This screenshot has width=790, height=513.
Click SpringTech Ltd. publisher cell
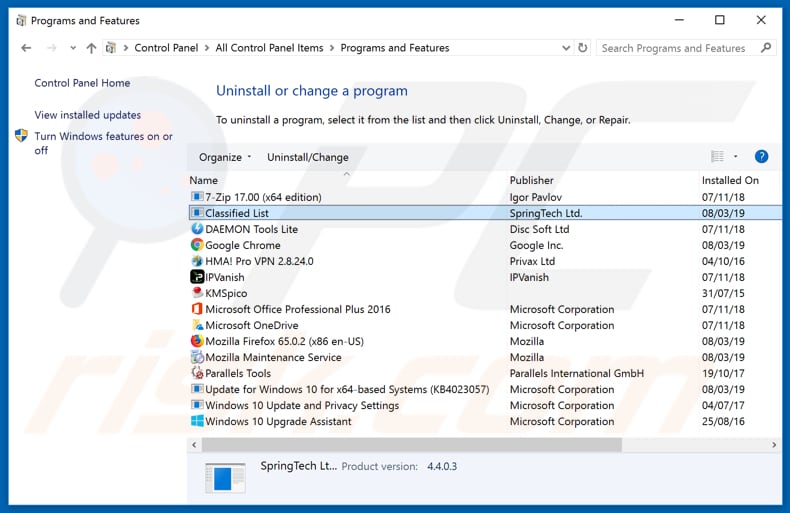546,213
